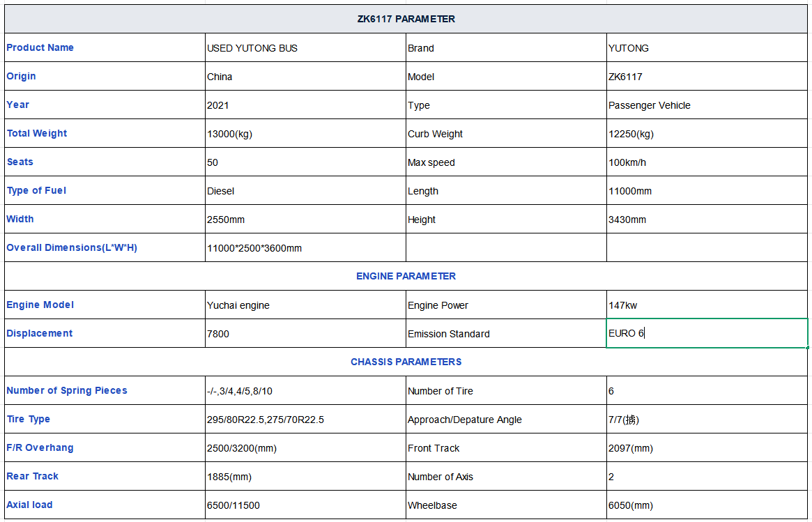
Task: Select the Approach/Depature Angle label cell
Action: [506, 419]
